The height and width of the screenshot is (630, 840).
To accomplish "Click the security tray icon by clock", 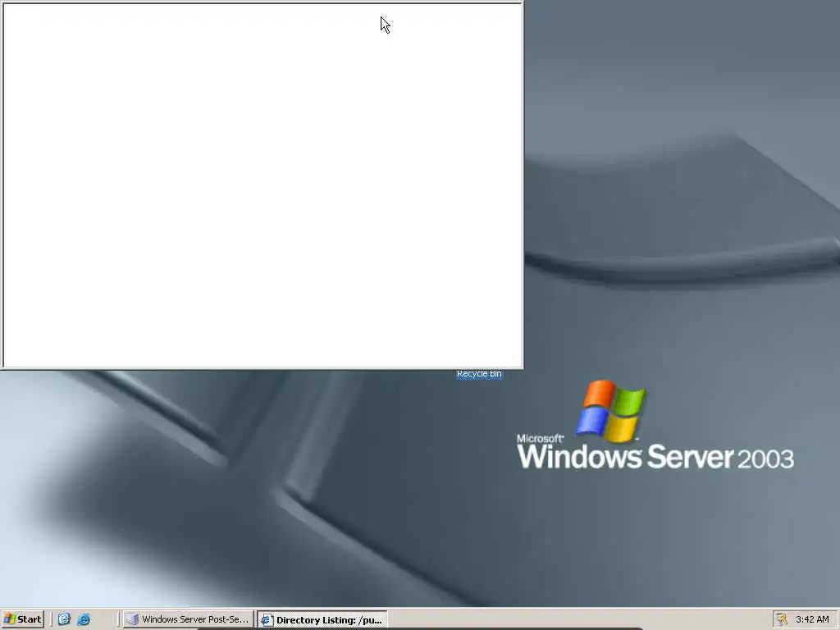I will [782, 619].
